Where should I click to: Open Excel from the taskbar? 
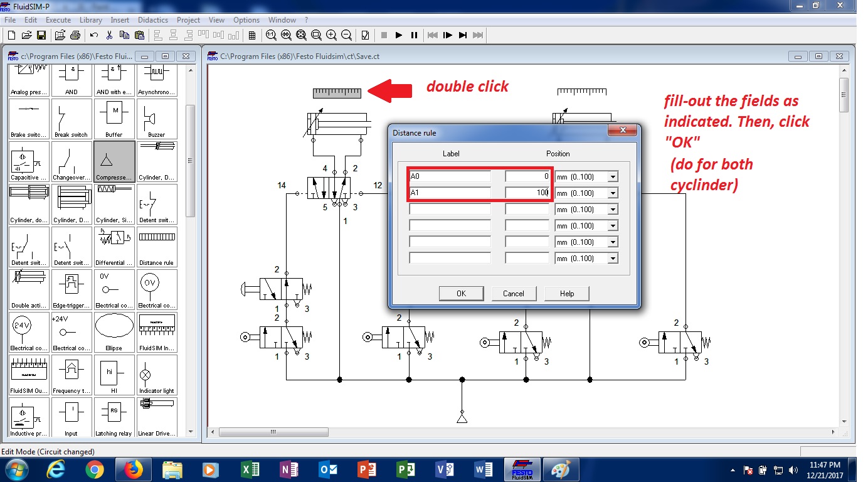coord(250,469)
